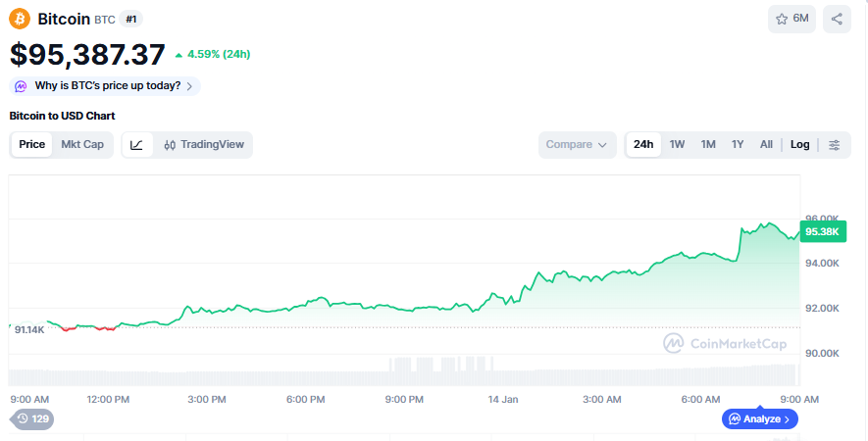Screen dimensions: 868x441
Task: Open chart settings sliders icon
Action: coord(835,145)
